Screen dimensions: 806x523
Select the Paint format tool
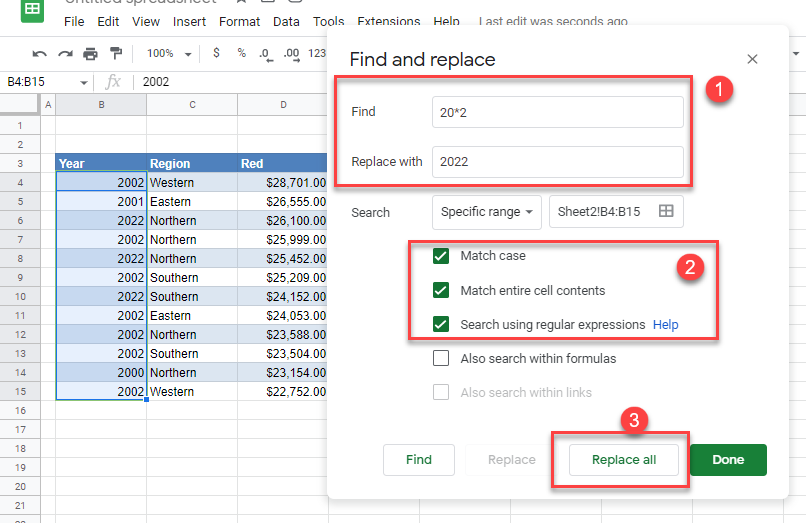click(116, 54)
